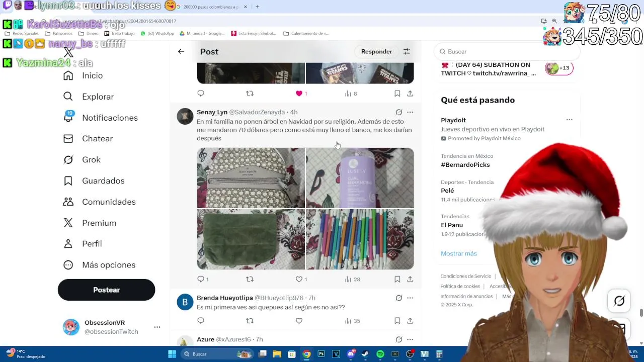Screen dimensions: 644x362
Task: Repost the Senay Lyn post
Action: click(250, 279)
